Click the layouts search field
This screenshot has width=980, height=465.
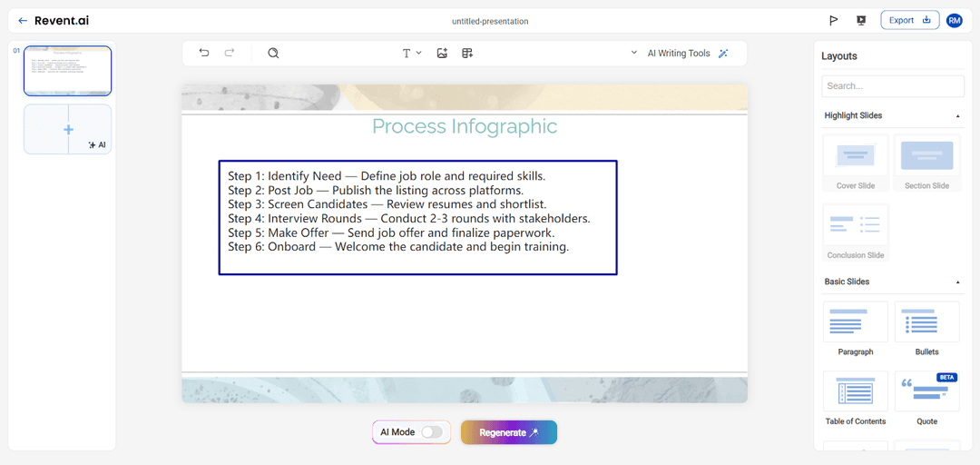(893, 86)
